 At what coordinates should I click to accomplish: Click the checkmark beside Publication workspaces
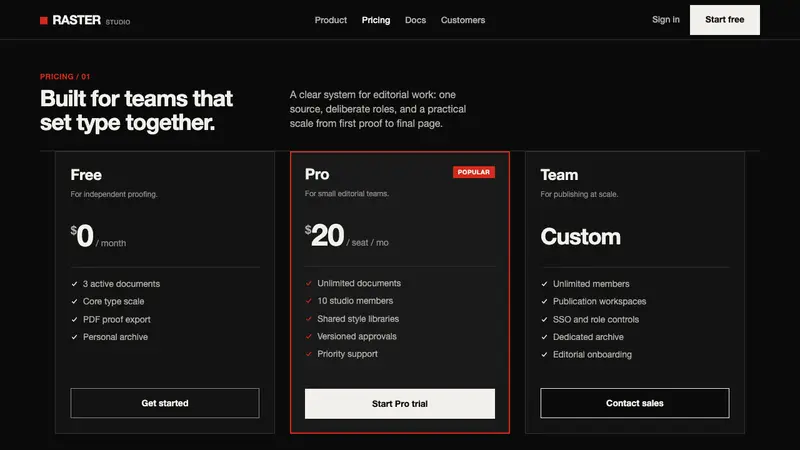coord(544,302)
